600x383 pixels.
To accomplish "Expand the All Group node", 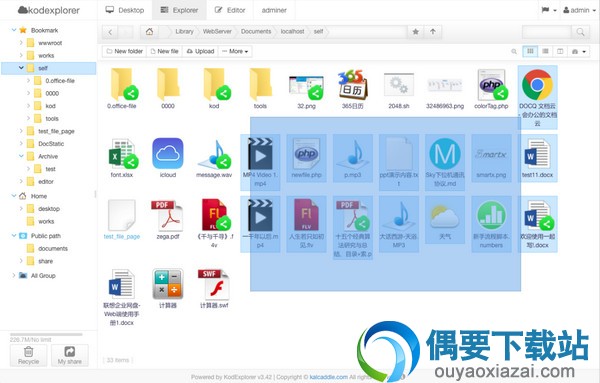I will point(14,275).
